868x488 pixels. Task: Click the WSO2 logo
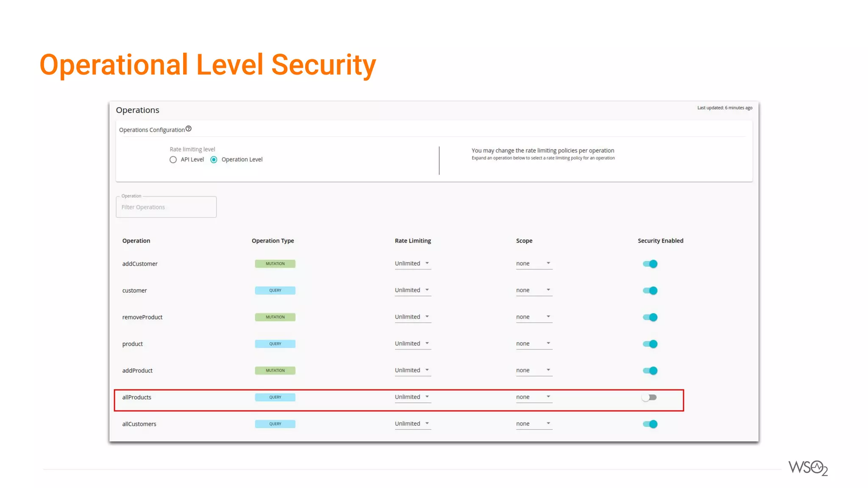pyautogui.click(x=808, y=468)
